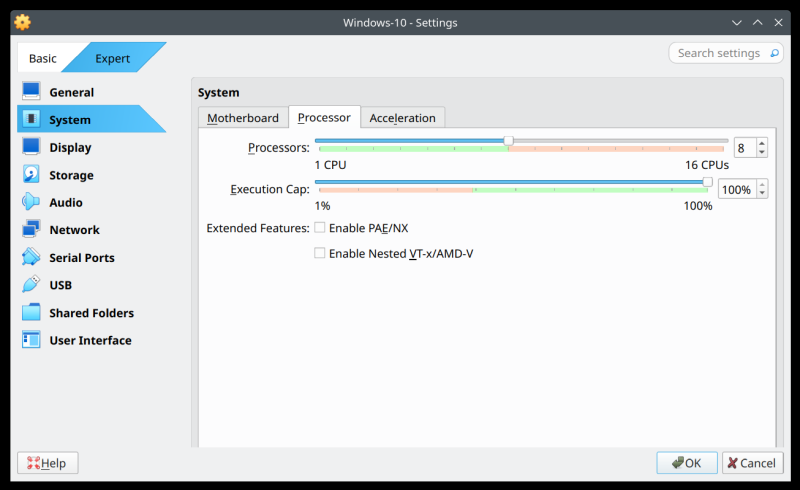800x490 pixels.
Task: Click the USB plug icon
Action: [x=31, y=284]
